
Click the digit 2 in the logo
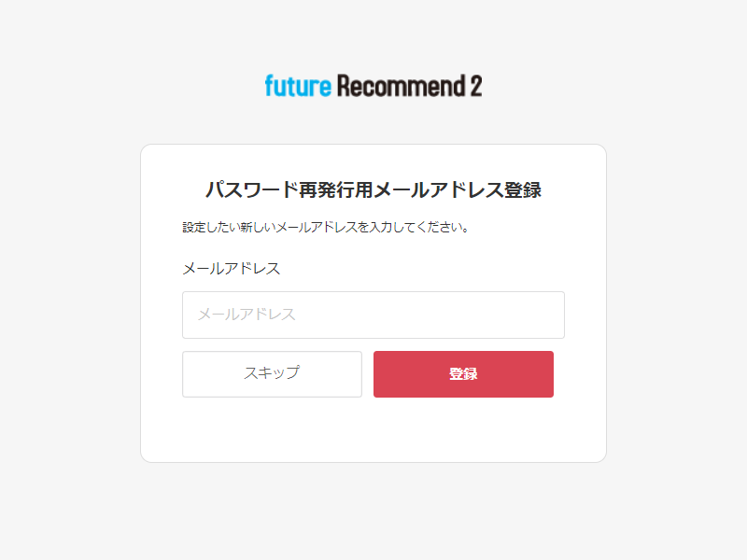pos(476,86)
